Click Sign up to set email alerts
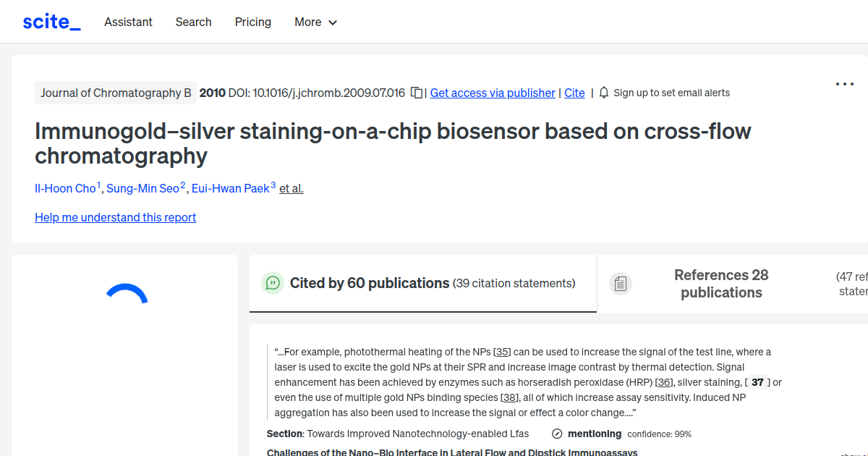This screenshot has width=868, height=456. (671, 93)
